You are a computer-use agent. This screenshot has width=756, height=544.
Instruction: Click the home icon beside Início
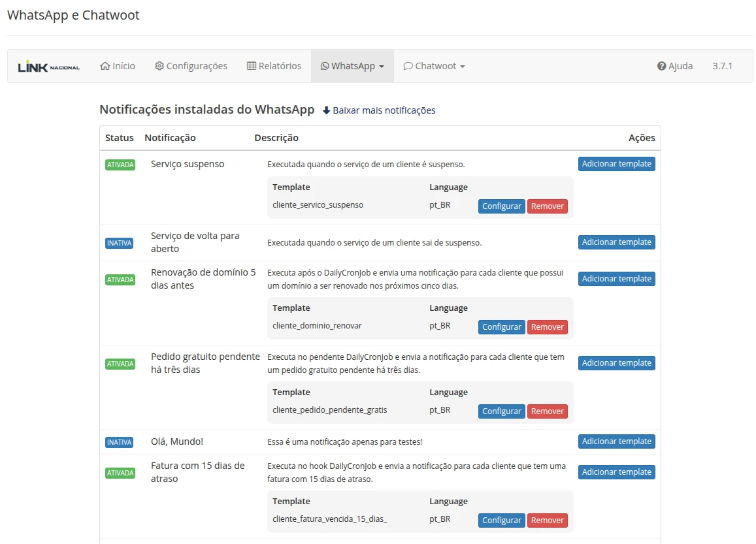tap(105, 66)
